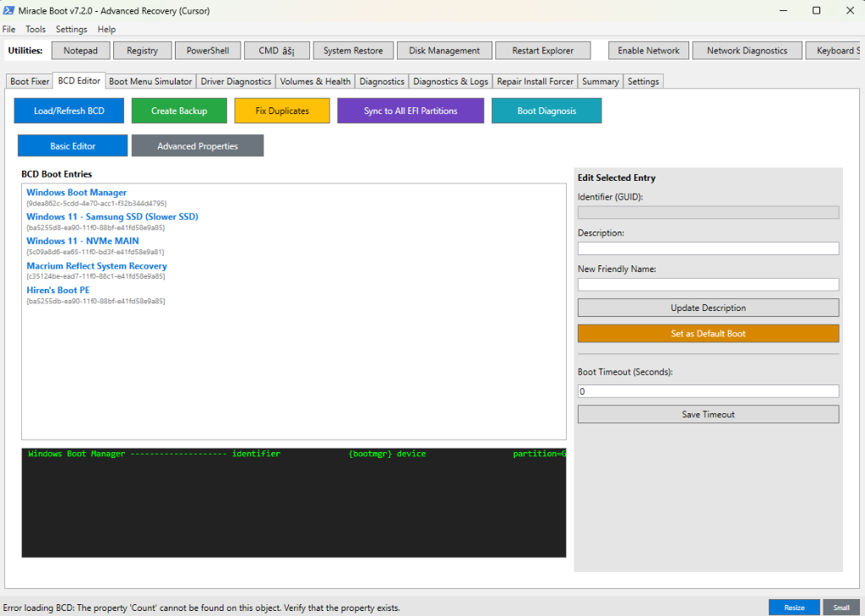
Task: Switch to the Advanced Properties editor
Action: click(x=197, y=144)
